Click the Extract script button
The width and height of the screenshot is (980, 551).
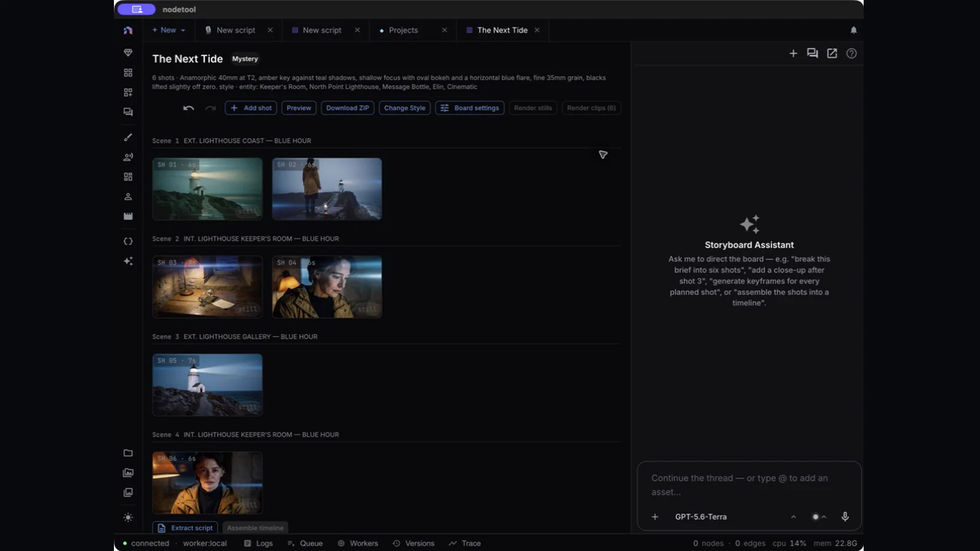click(186, 528)
